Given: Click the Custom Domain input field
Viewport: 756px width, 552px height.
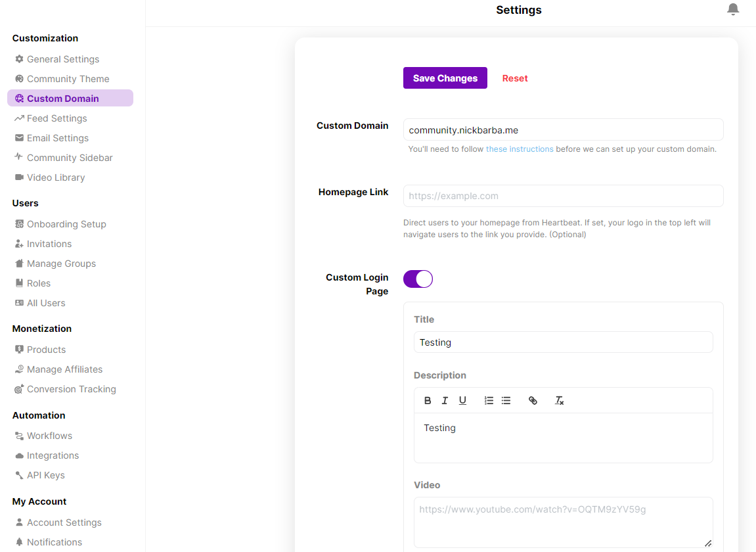Looking at the screenshot, I should [563, 130].
